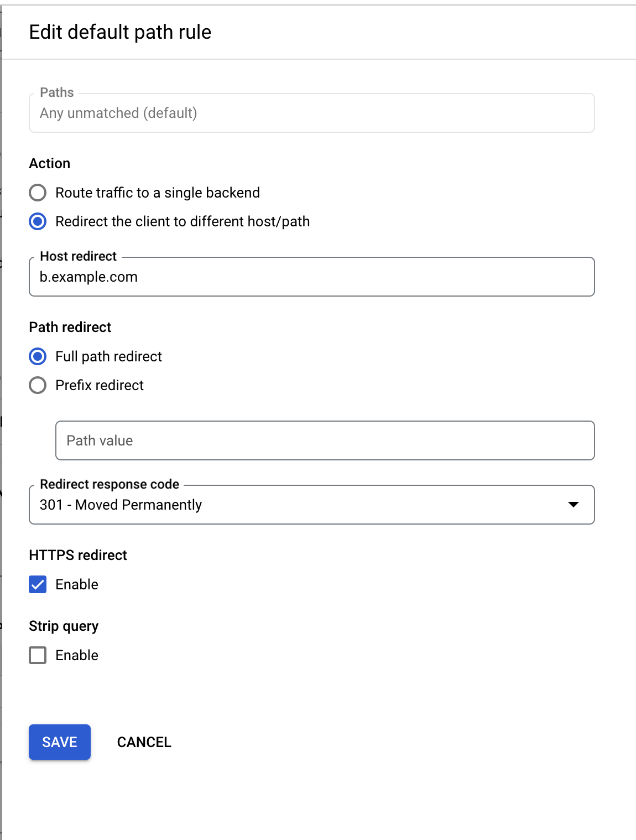Select the Redirect client to different host/path radio
Image resolution: width=636 pixels, height=840 pixels.
[38, 221]
